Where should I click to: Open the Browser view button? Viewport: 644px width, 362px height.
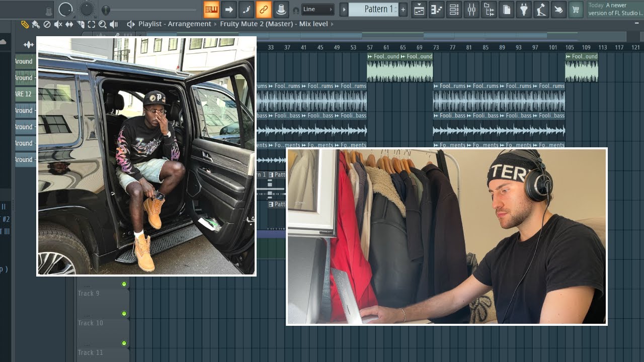click(x=489, y=9)
